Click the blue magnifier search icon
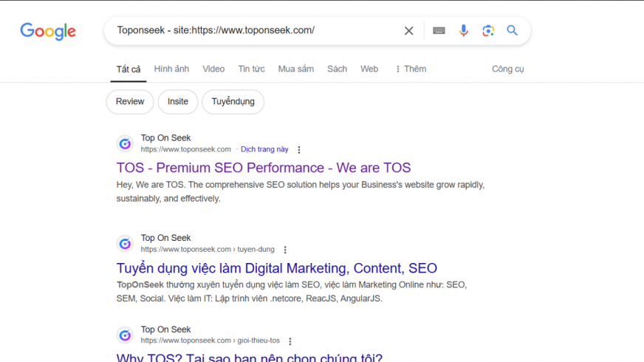 pos(512,31)
